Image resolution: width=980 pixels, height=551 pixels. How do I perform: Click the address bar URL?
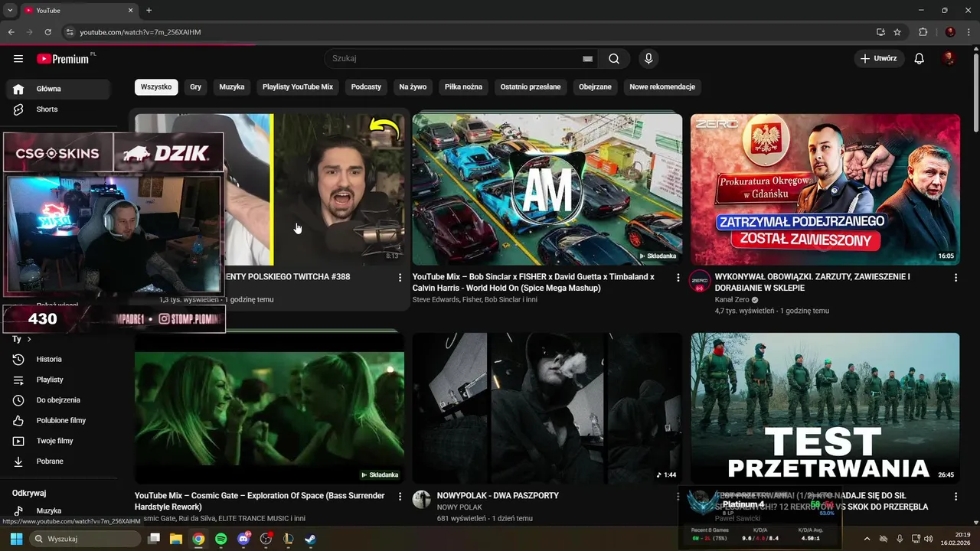click(140, 32)
